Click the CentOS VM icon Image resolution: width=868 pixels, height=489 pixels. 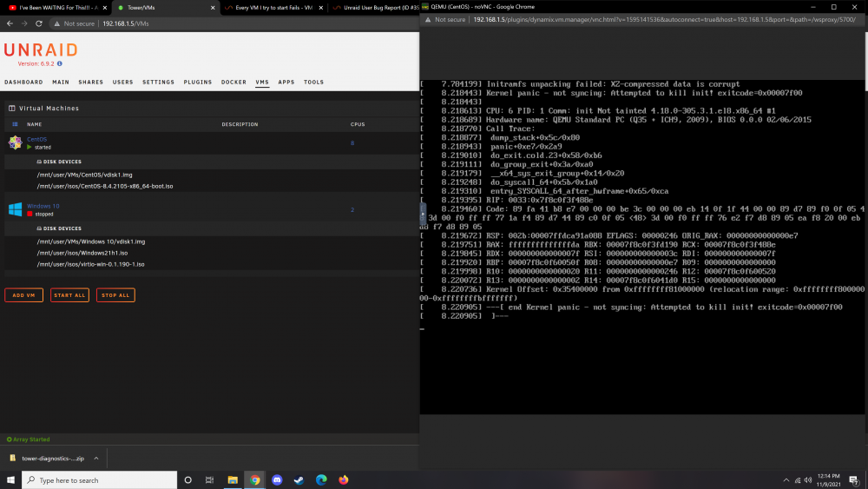coord(15,143)
